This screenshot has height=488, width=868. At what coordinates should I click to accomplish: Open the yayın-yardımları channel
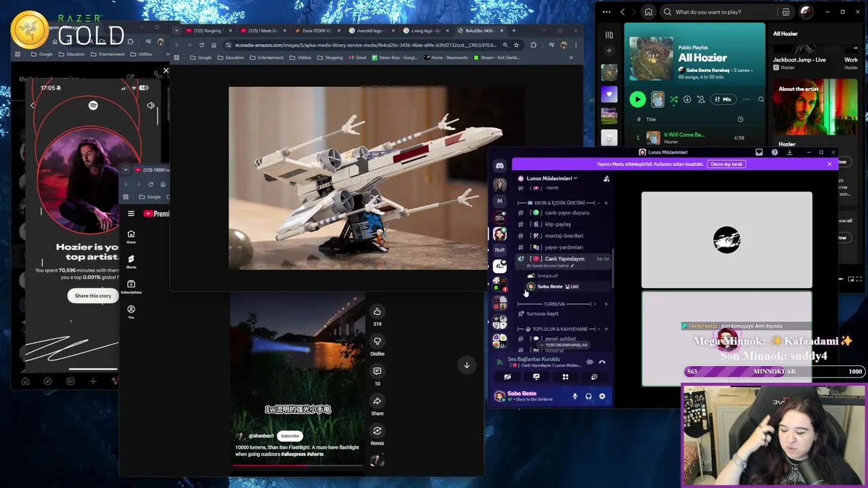tap(563, 247)
